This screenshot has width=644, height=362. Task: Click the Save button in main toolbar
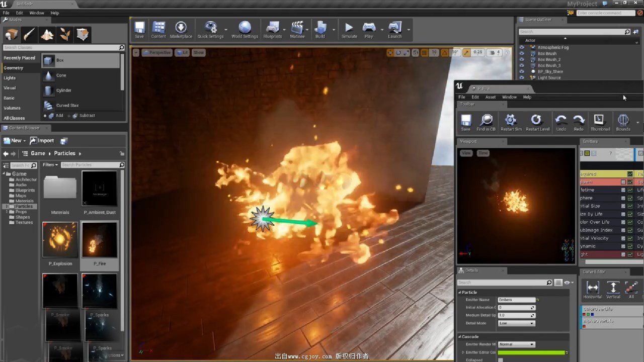tap(139, 30)
